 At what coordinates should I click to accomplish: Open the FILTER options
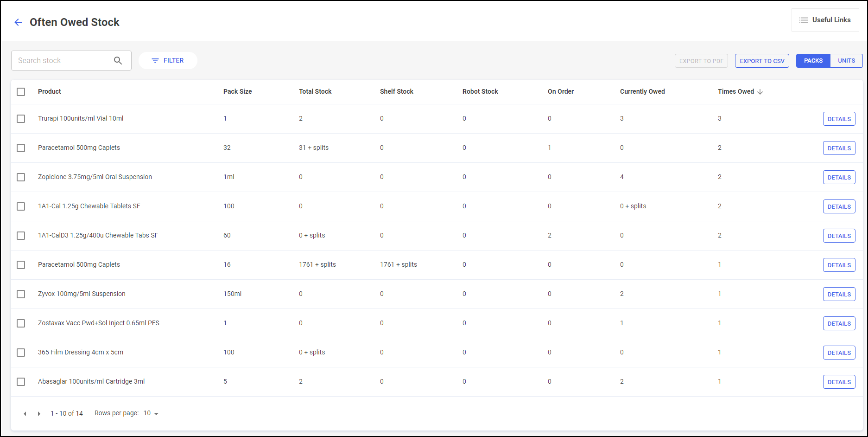168,61
